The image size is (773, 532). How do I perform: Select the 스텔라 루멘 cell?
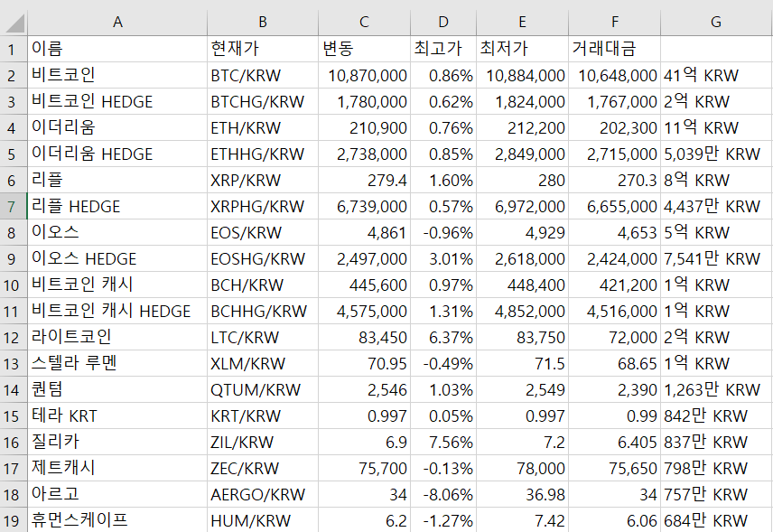(117, 363)
